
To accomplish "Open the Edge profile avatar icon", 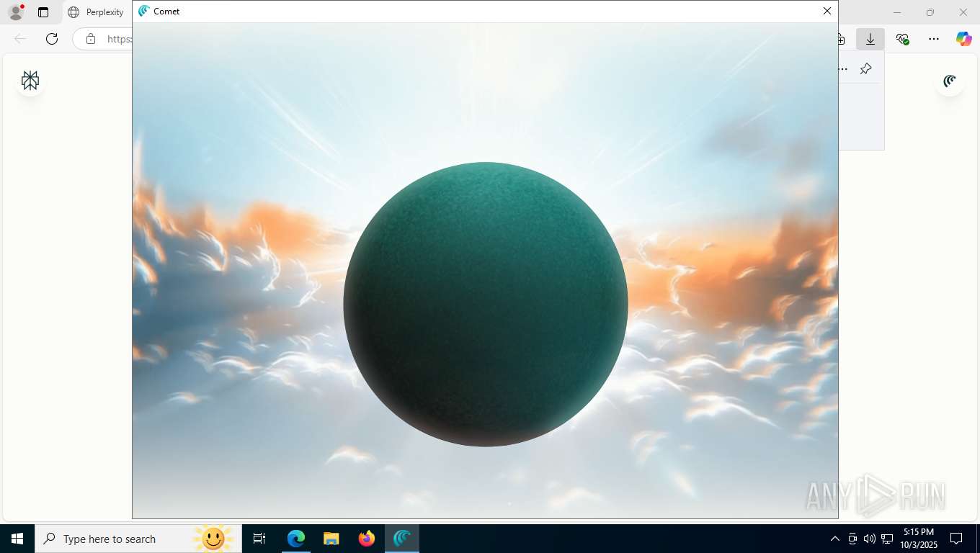I will click(16, 12).
